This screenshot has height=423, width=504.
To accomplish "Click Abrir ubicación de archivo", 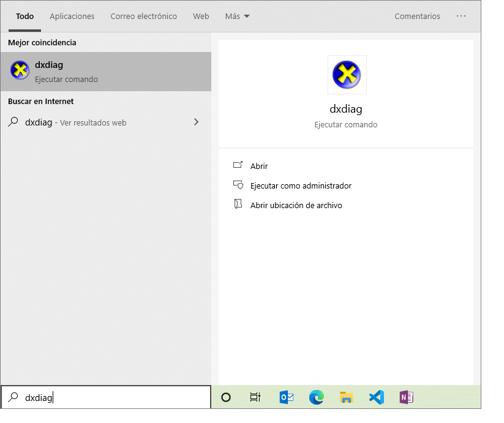I will click(x=296, y=205).
